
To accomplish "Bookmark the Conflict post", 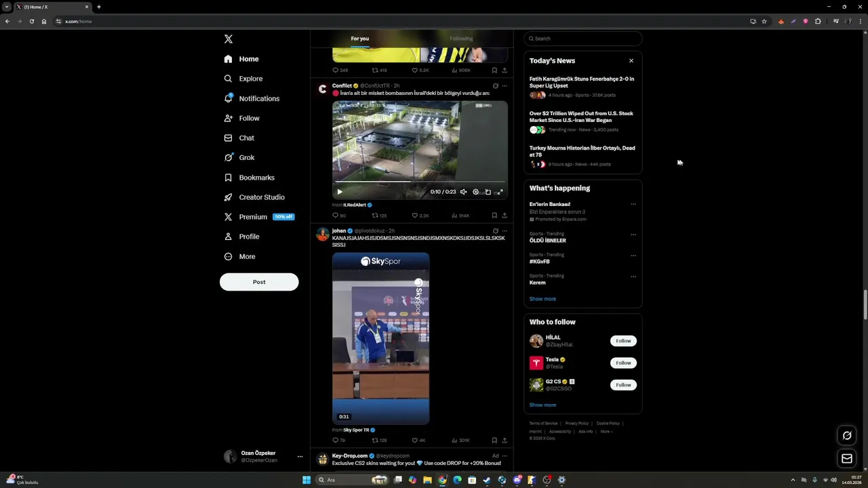I will tap(494, 216).
